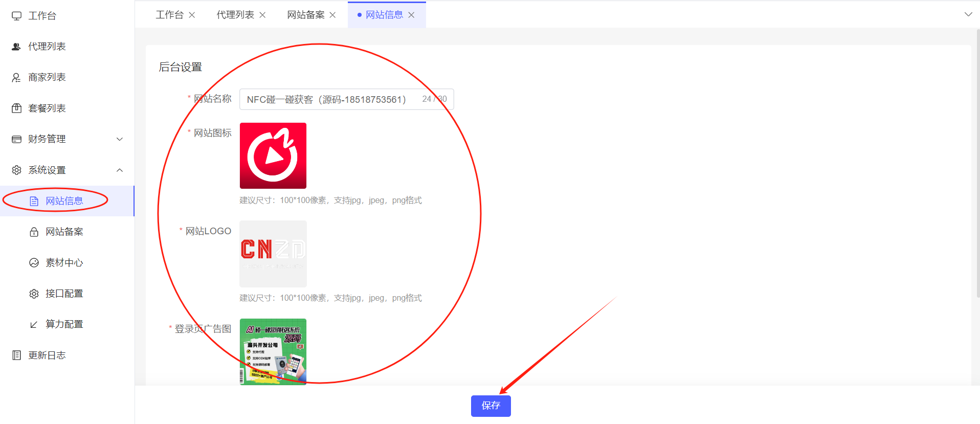Click the 系统设置 gear icon
Screen dimensions: 980x424
click(17, 170)
